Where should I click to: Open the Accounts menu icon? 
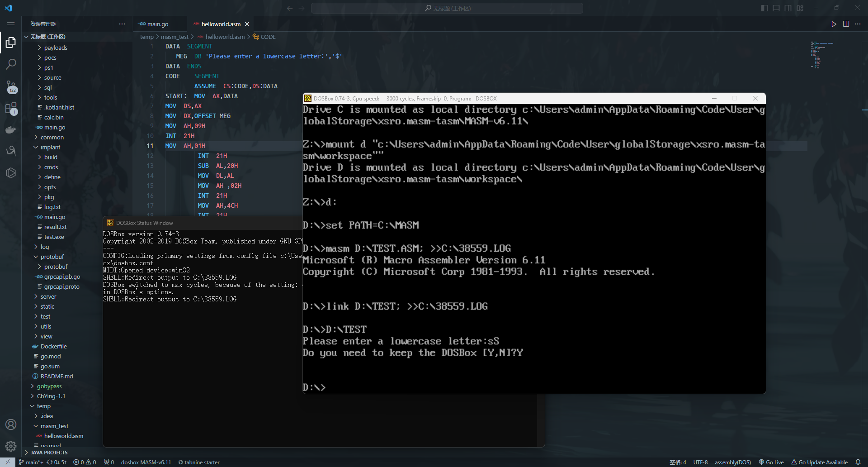pos(11,424)
